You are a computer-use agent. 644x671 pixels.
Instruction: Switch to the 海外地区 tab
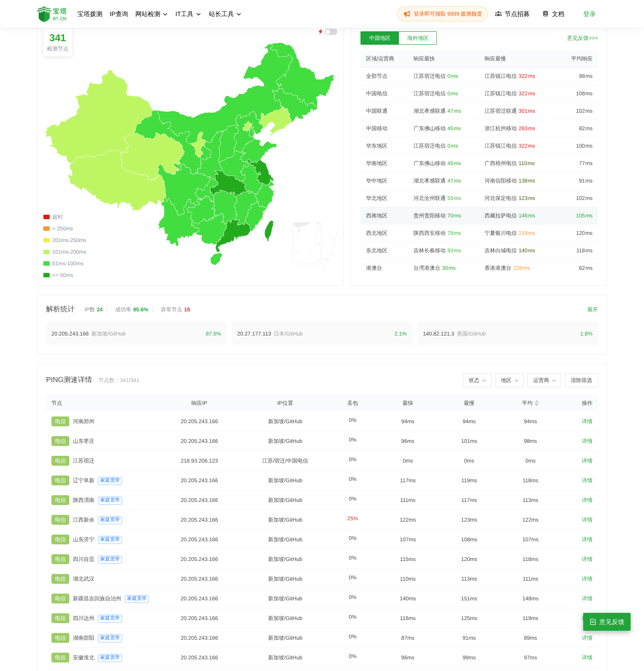click(418, 38)
